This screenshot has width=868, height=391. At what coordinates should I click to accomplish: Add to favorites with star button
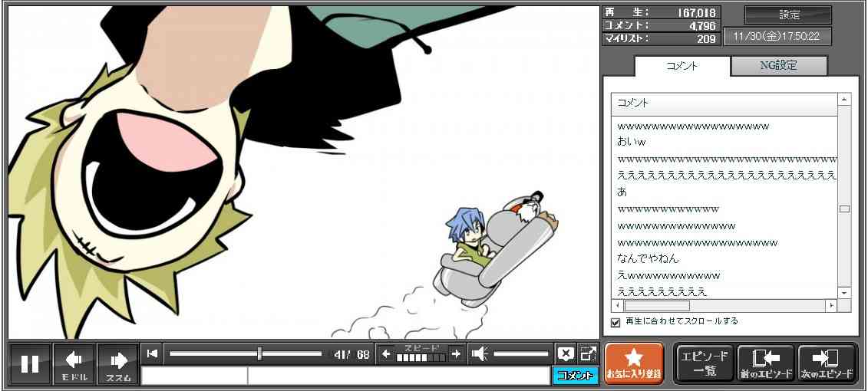(633, 363)
